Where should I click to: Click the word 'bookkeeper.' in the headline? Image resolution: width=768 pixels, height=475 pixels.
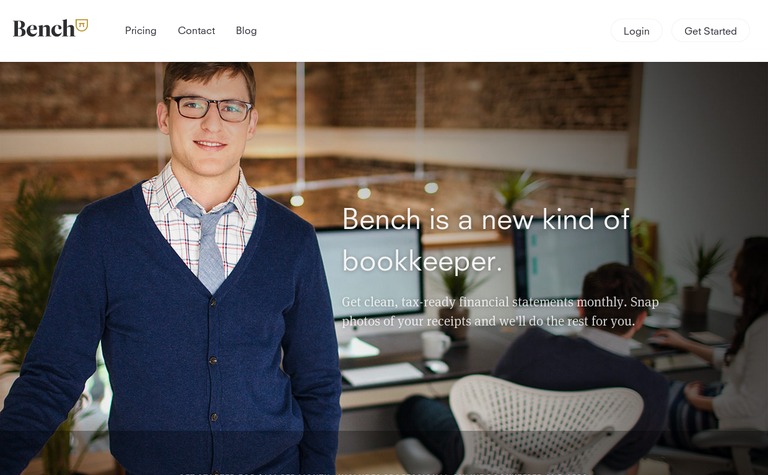pos(422,261)
